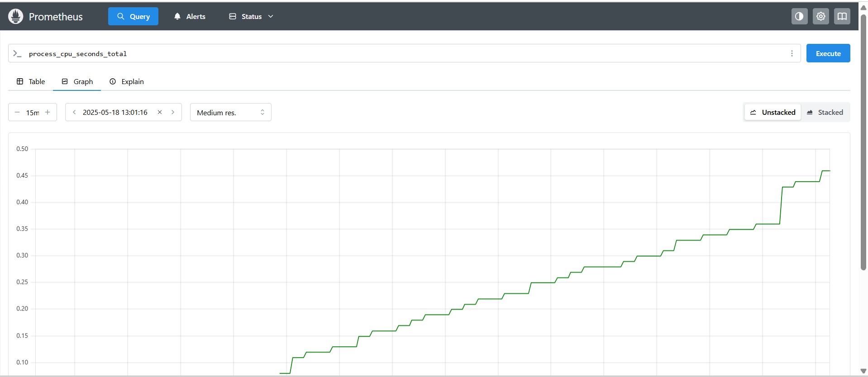
Task: Click the Prometheus title text
Action: [x=56, y=17]
